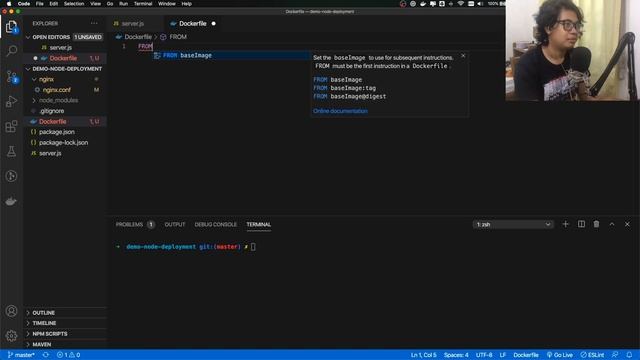The height and width of the screenshot is (360, 640).
Task: Collapse Open Editors section
Action: [28, 37]
